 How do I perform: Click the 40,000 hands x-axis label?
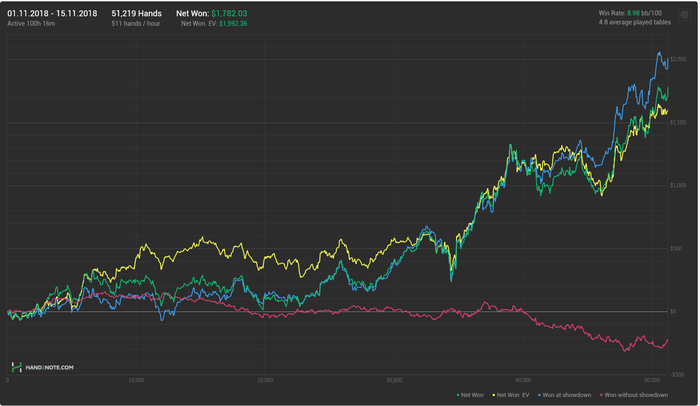525,381
